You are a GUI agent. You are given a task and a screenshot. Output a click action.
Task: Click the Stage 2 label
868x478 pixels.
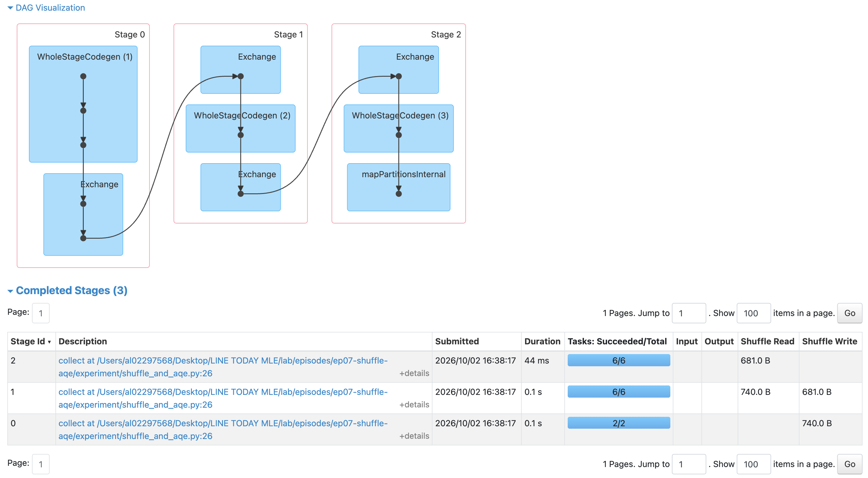tap(446, 34)
